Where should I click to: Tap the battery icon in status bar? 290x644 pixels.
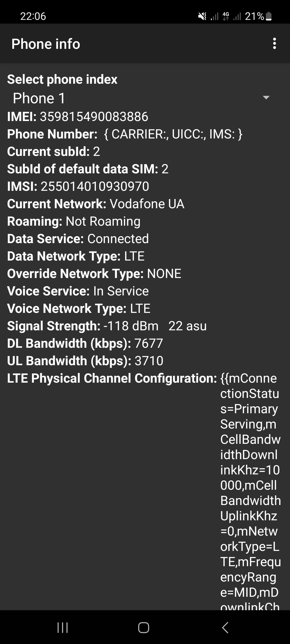(x=269, y=17)
